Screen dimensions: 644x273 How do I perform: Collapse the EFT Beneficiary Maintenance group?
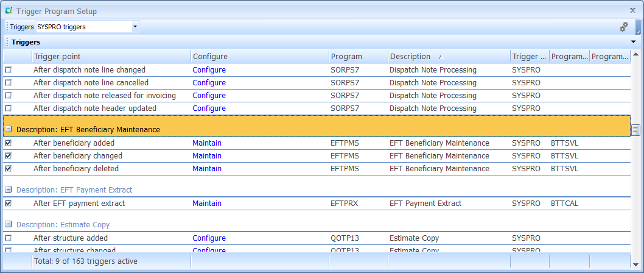[x=8, y=130]
